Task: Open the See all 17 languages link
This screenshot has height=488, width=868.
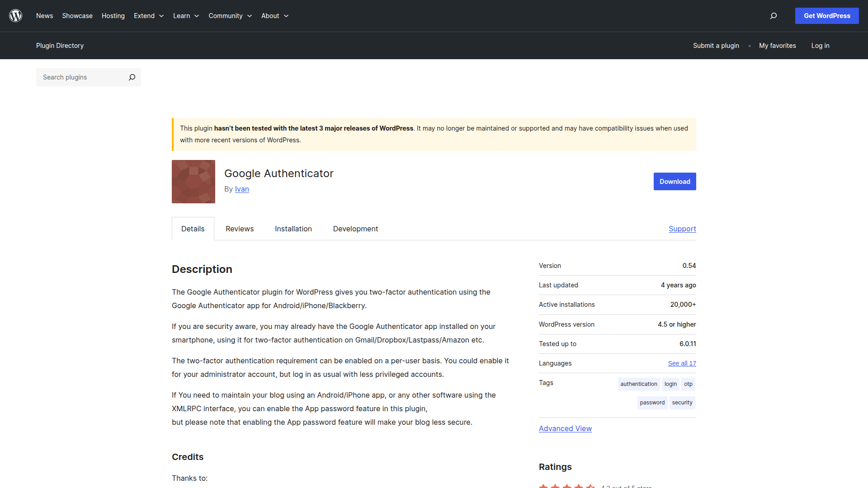Action: pos(682,363)
